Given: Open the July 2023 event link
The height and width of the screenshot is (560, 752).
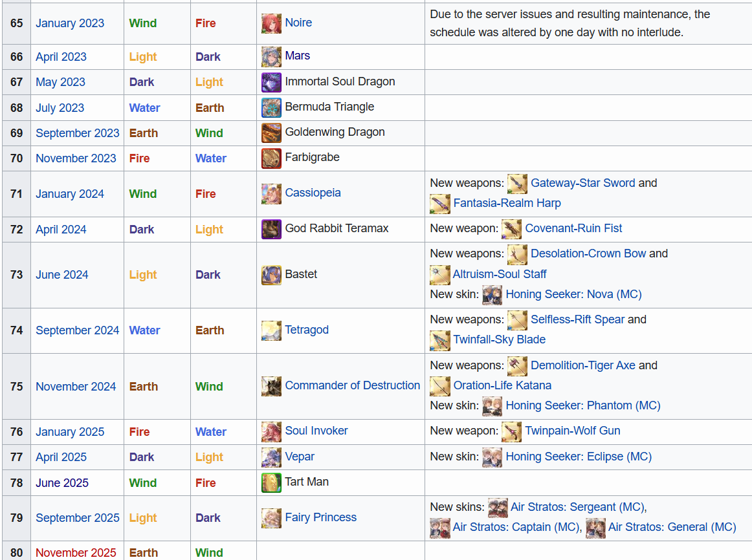Looking at the screenshot, I should coord(60,108).
